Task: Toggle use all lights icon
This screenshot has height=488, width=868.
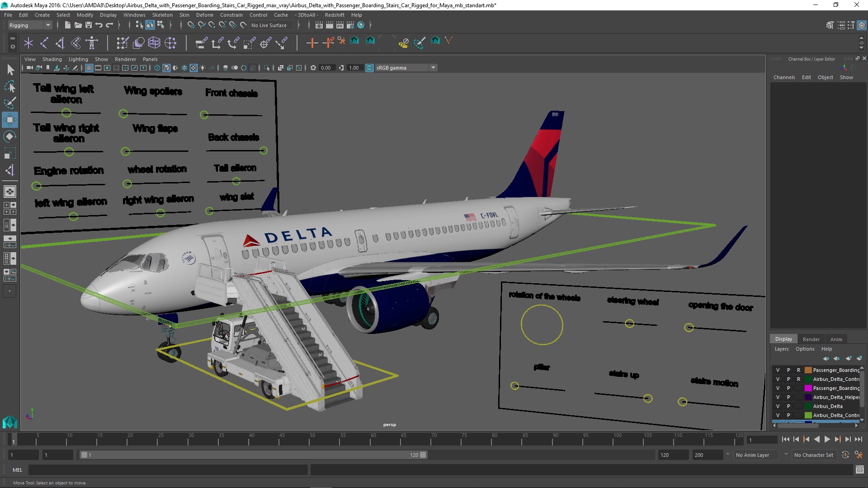Action: tap(203, 68)
